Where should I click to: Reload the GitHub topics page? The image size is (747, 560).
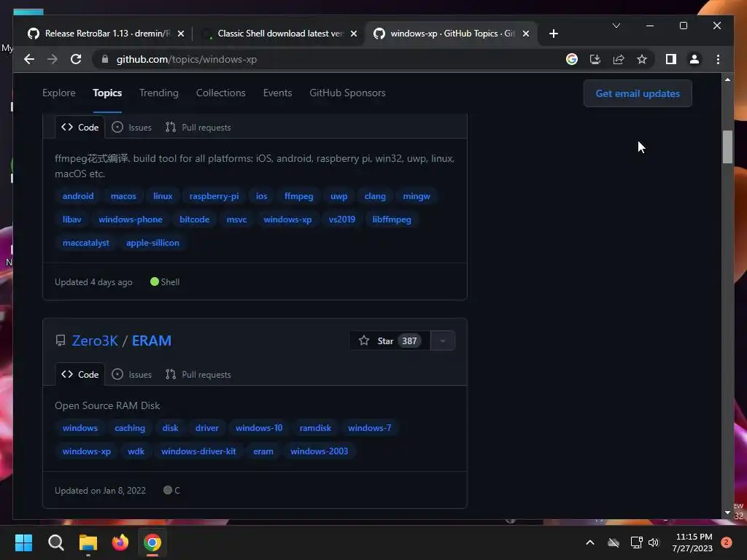76,59
